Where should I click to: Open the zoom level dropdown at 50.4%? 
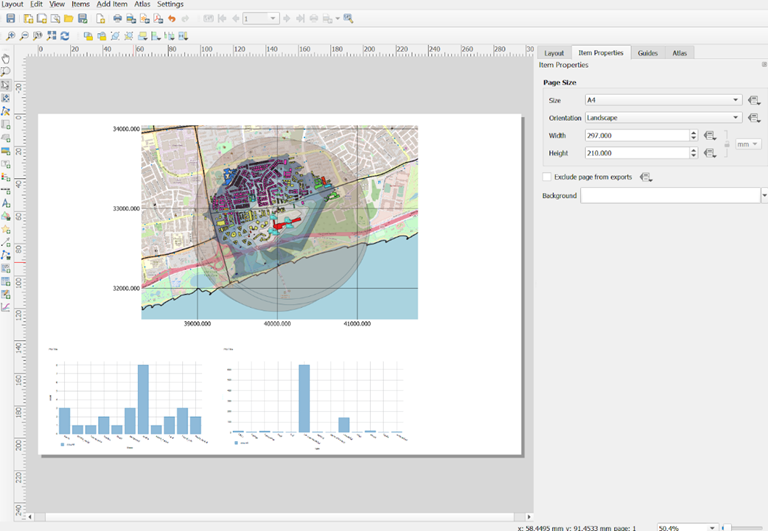tap(712, 526)
